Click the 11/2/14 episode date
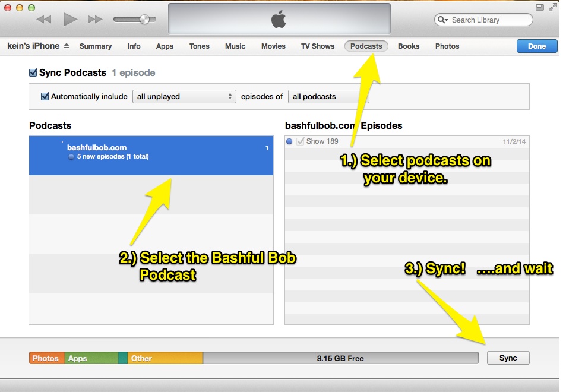Viewport: 585px width, 392px height. pos(514,141)
